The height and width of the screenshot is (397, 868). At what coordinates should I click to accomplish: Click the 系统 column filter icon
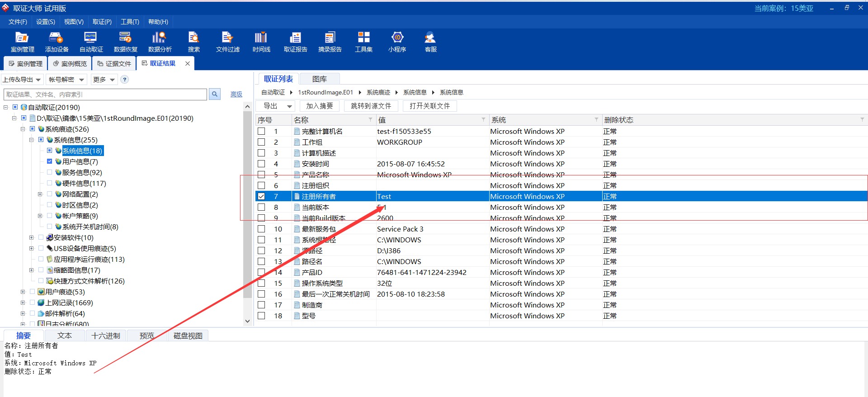(596, 120)
